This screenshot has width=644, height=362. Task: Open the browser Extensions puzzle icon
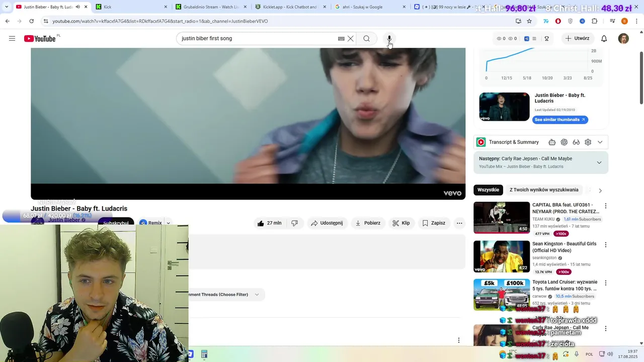click(x=595, y=21)
